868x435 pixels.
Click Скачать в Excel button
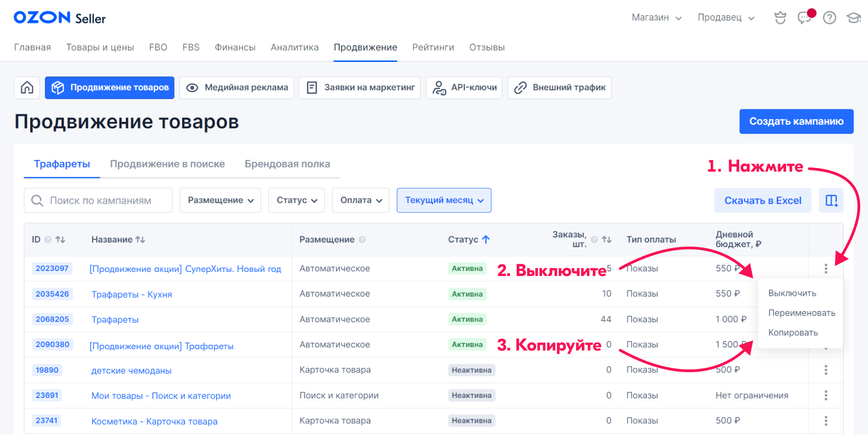tap(763, 201)
